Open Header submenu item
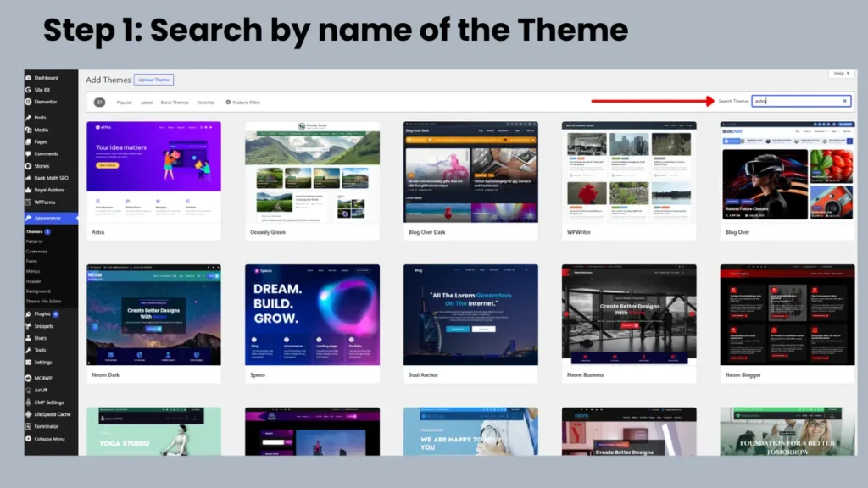Image resolution: width=868 pixels, height=488 pixels. (x=33, y=281)
